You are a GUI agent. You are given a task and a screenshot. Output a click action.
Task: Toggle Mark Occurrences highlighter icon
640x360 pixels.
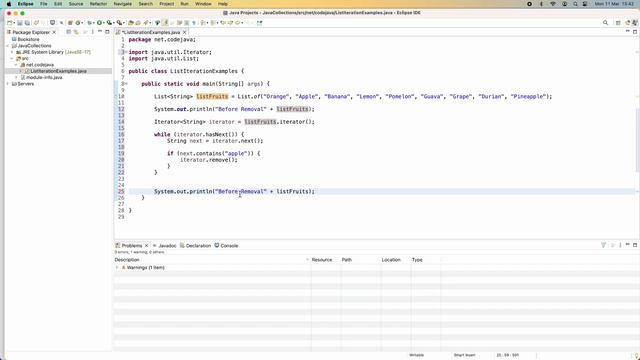(165, 23)
